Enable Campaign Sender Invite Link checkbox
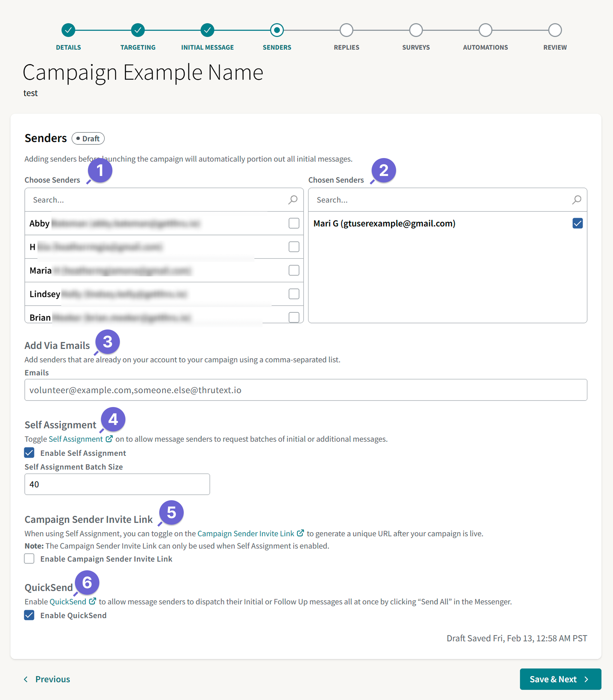The image size is (613, 700). (x=29, y=559)
